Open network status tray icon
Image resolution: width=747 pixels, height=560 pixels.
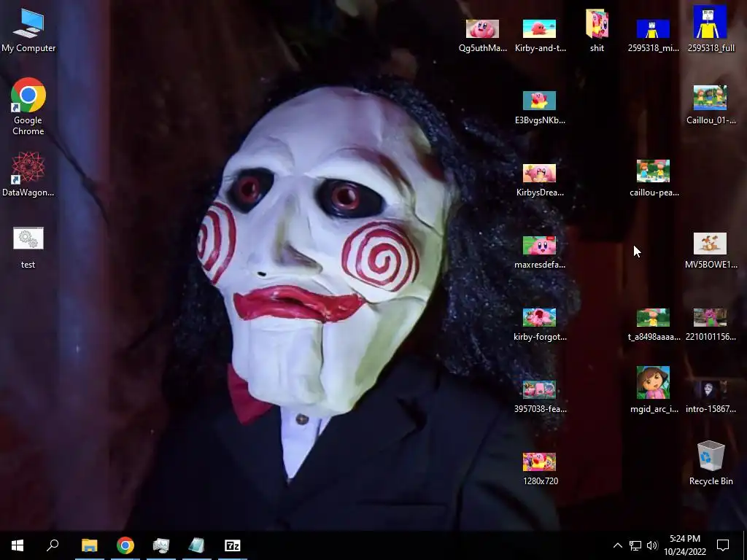click(635, 545)
